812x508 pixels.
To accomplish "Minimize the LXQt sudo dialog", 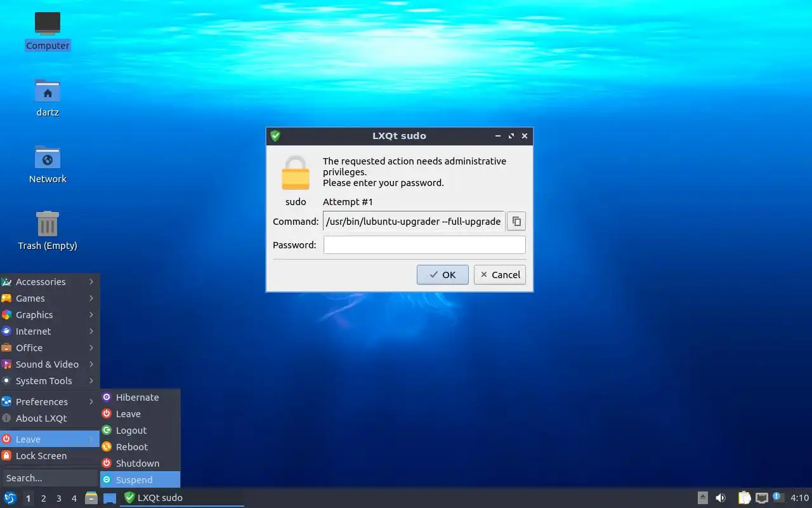I will 498,136.
